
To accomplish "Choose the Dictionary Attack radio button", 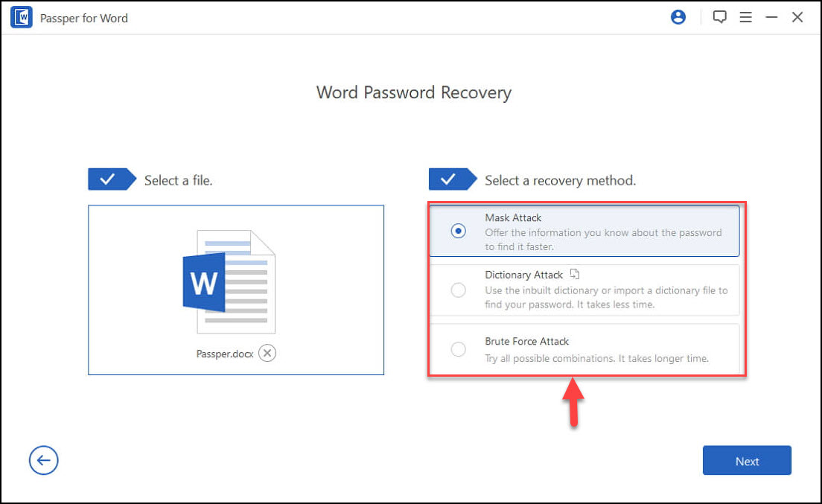I will pyautogui.click(x=459, y=290).
